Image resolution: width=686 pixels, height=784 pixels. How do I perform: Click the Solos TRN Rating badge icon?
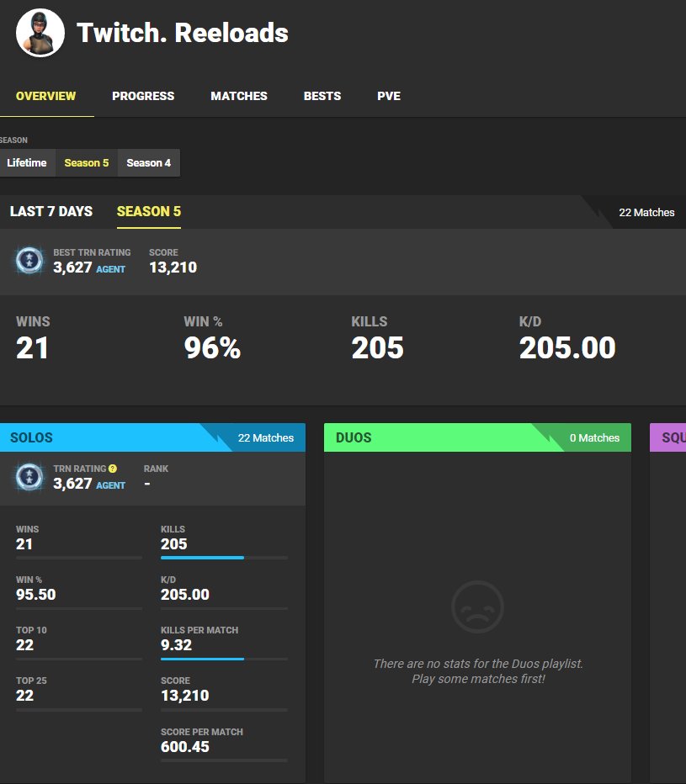[29, 477]
